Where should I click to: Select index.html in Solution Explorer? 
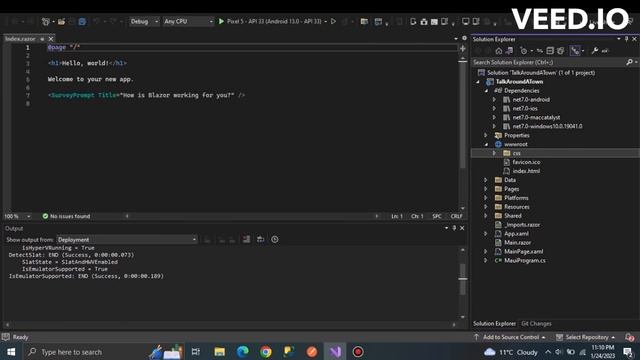coord(526,171)
